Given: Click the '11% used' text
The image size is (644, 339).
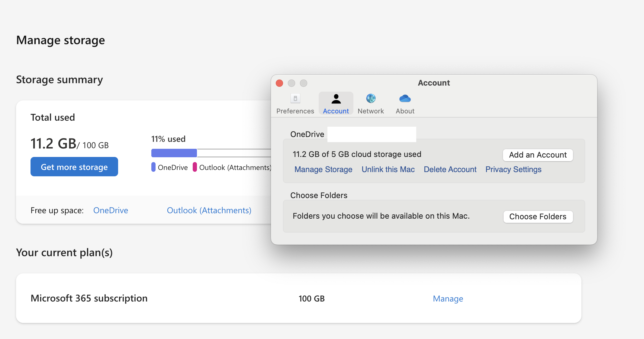Looking at the screenshot, I should 168,139.
